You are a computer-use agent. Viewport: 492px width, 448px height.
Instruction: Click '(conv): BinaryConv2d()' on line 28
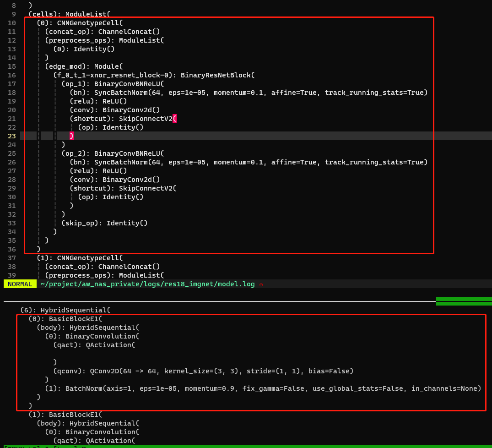(115, 180)
